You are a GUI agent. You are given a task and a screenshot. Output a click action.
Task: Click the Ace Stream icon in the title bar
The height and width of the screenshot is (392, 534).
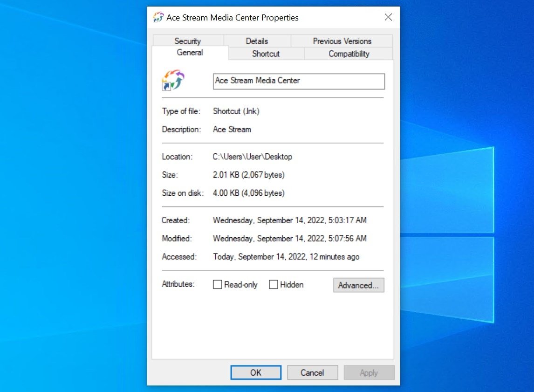click(x=158, y=17)
